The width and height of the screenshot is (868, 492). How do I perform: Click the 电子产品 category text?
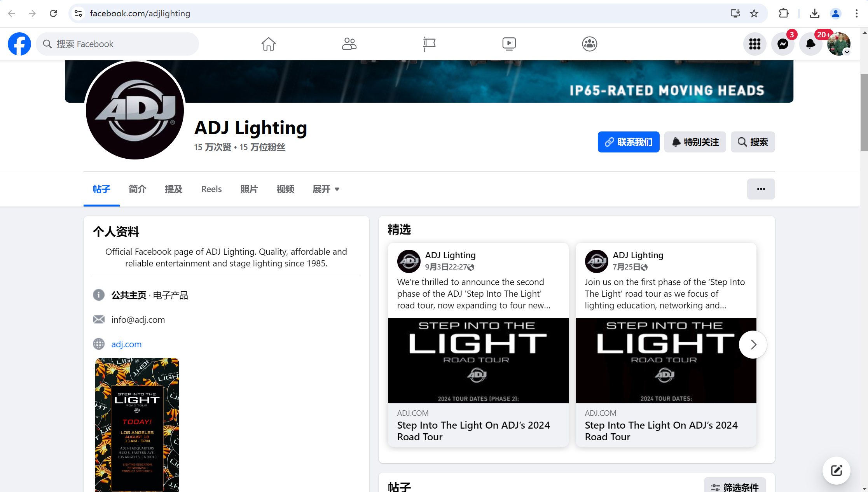(170, 295)
